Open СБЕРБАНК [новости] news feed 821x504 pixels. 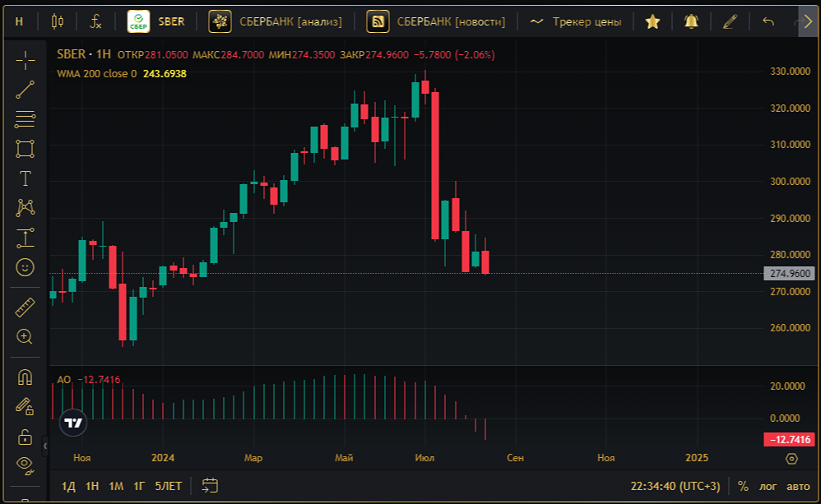point(436,21)
